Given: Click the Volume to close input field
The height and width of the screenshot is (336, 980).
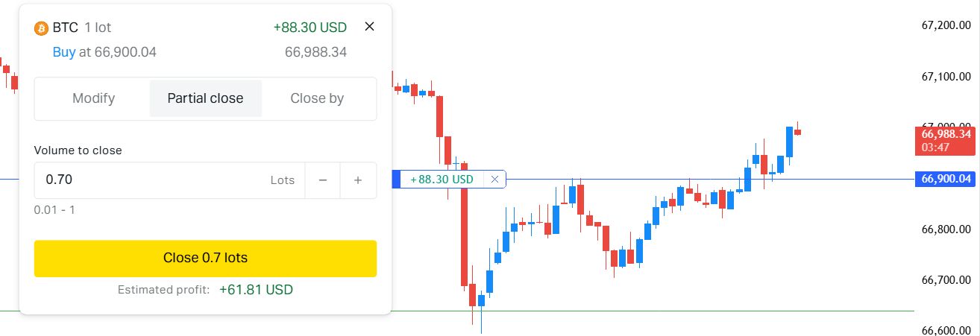Looking at the screenshot, I should click(x=149, y=180).
